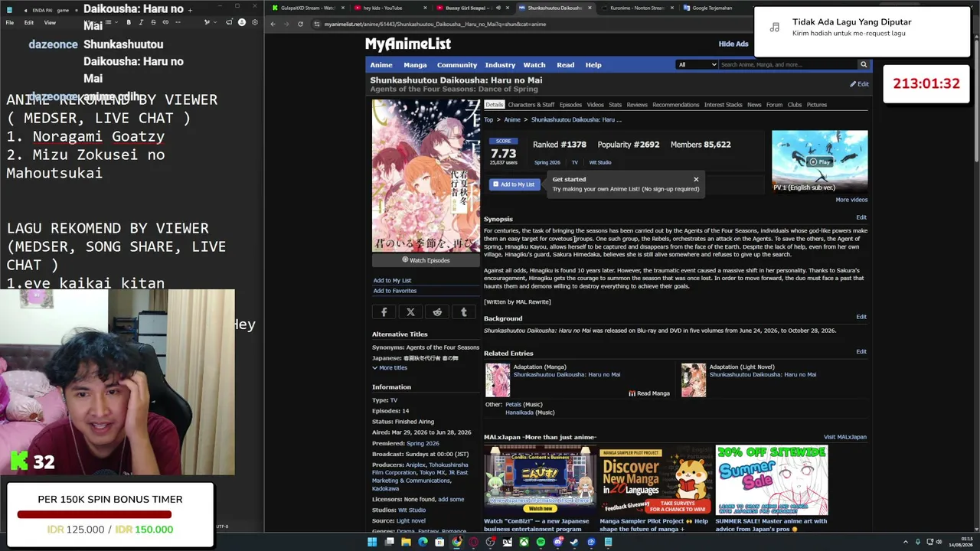Open the manga adaptation thumbnail
Screen dimensions: 980x551
click(x=498, y=380)
